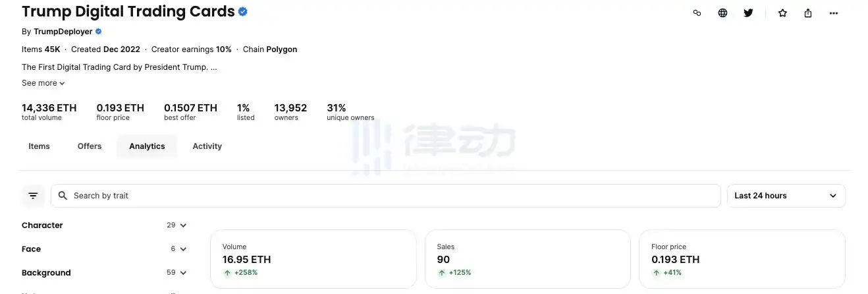Expand description with See more

(43, 83)
